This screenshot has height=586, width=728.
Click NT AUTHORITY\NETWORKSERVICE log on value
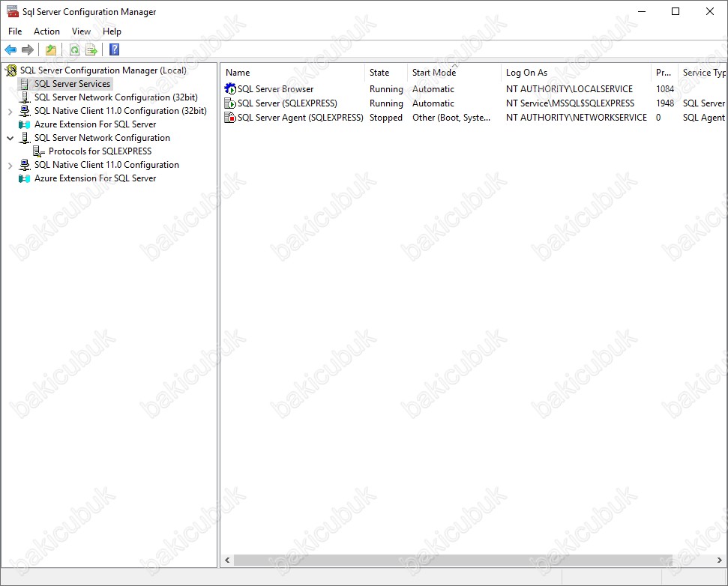point(577,118)
